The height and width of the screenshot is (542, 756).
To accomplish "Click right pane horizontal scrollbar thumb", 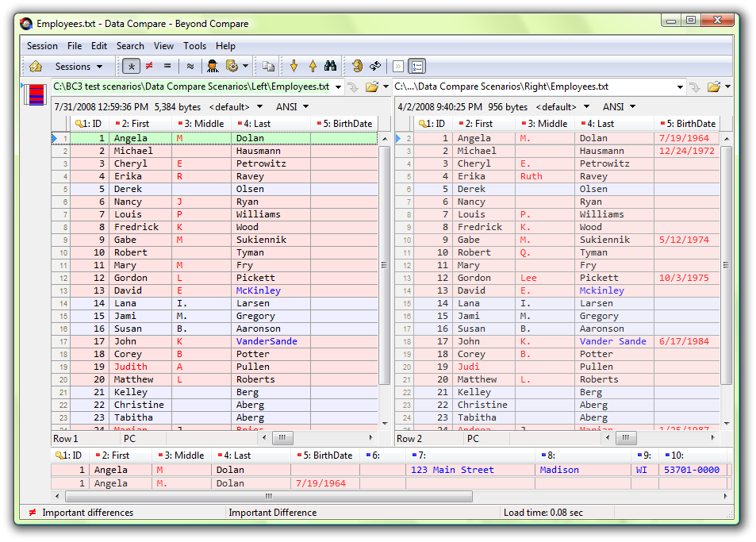I will click(625, 438).
